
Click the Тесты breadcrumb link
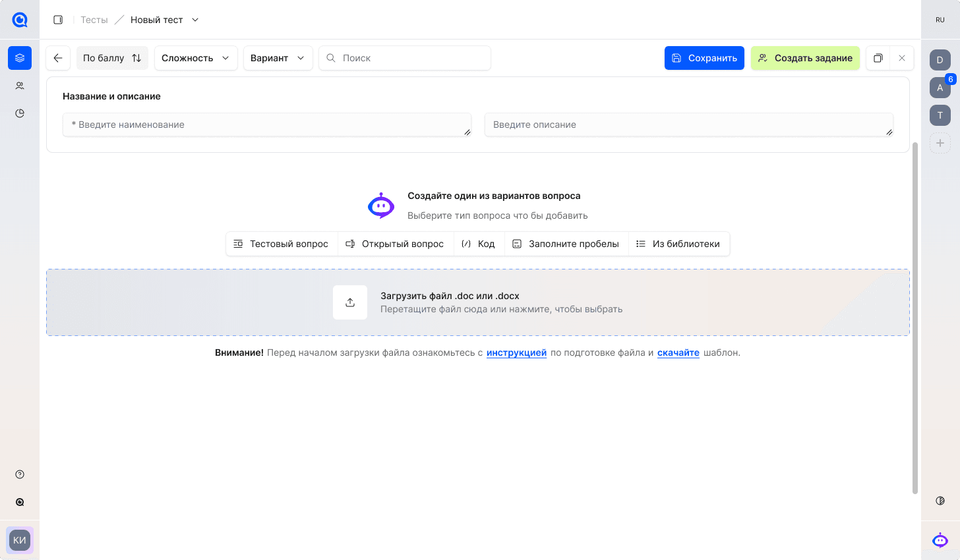pyautogui.click(x=94, y=20)
